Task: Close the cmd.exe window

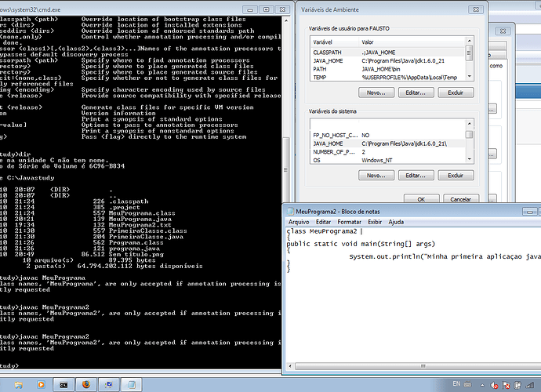Action: 282,9
